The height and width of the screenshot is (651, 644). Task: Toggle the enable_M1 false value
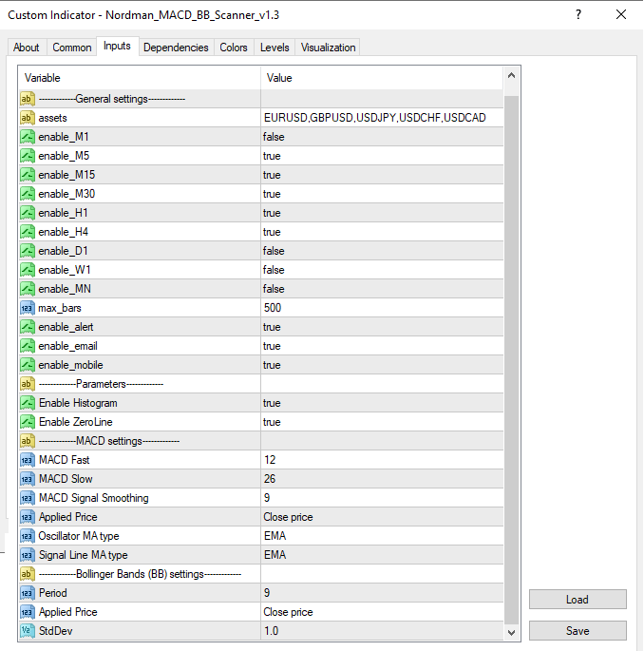point(382,137)
